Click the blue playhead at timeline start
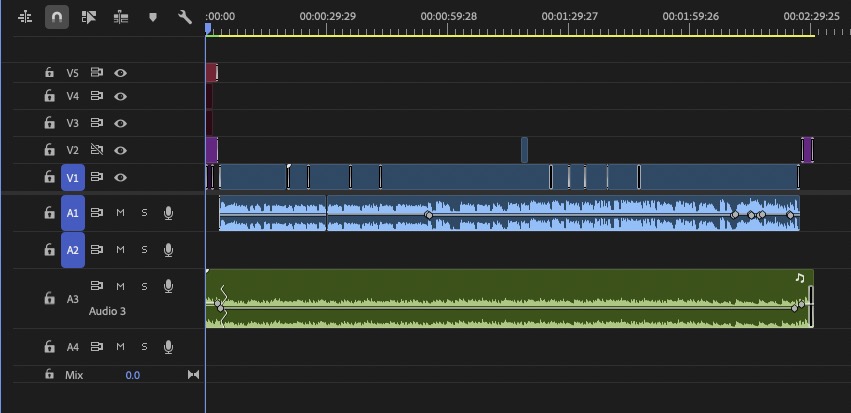Viewport: 851px width, 413px height. [x=208, y=28]
